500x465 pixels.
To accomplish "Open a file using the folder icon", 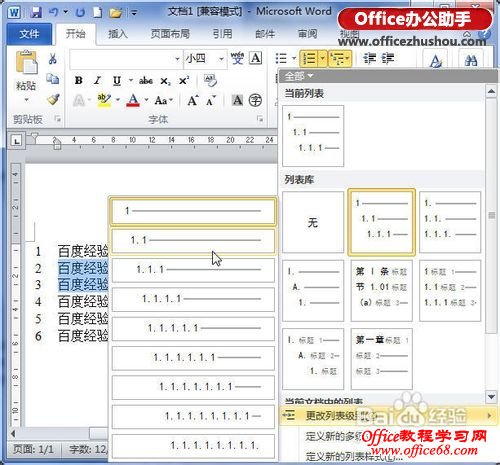I will point(116,13).
